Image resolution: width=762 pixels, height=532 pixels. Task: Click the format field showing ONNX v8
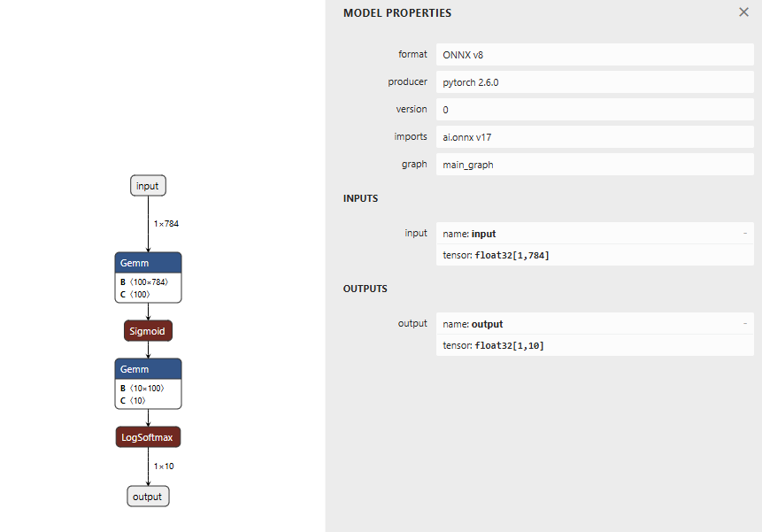coord(595,55)
